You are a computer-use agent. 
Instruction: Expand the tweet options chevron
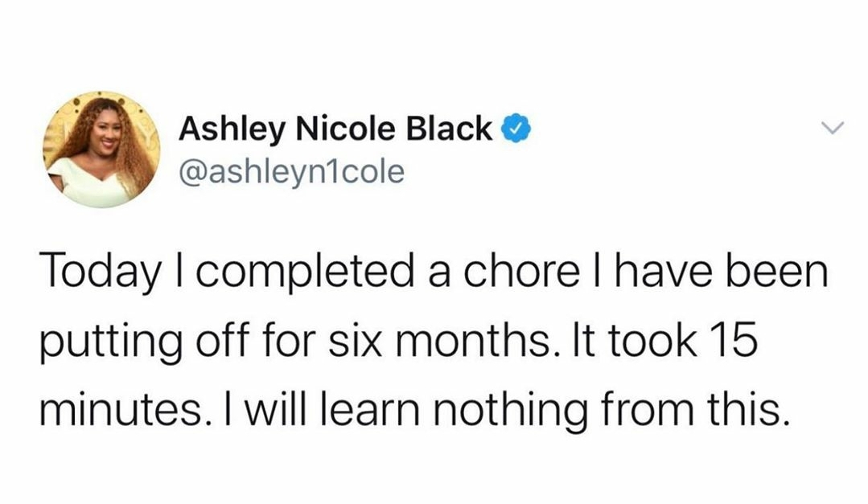coord(832,129)
